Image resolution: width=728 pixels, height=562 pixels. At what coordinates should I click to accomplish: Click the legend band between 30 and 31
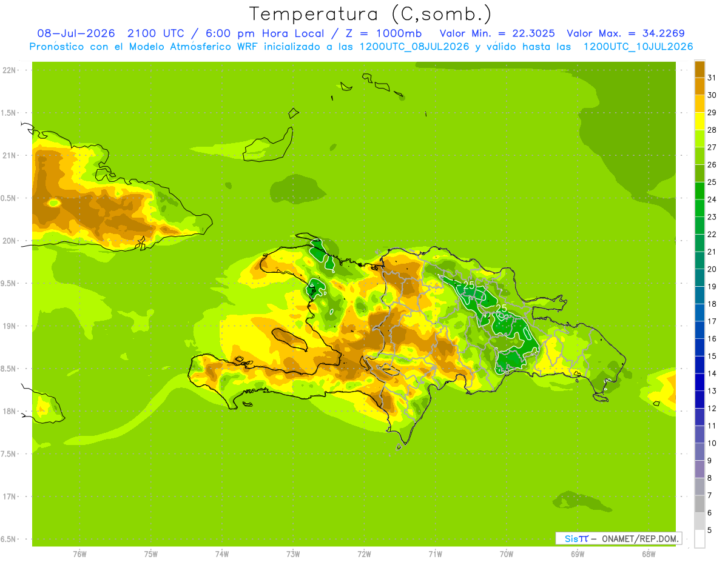point(699,86)
